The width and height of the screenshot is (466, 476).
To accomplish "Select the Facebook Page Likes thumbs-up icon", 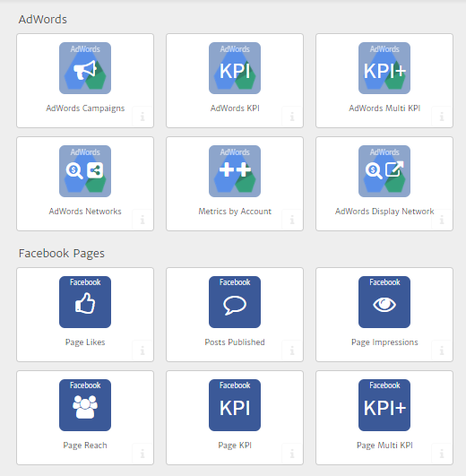I will [x=85, y=302].
